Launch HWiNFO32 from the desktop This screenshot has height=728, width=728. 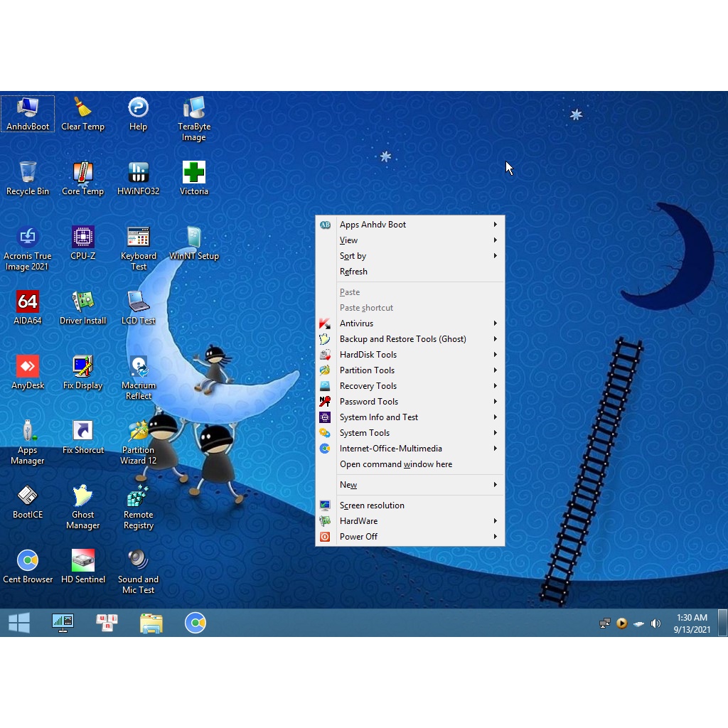(138, 178)
